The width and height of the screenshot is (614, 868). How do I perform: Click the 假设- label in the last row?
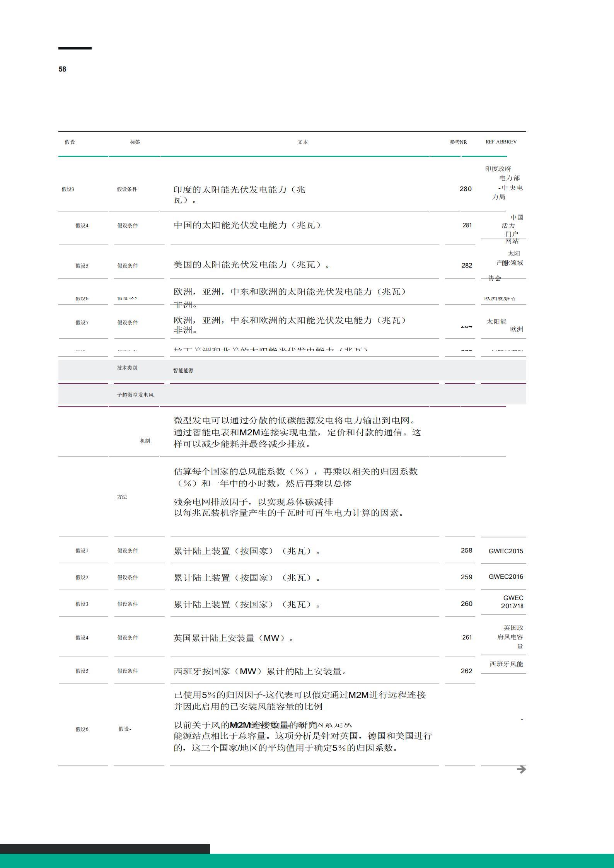click(x=125, y=729)
